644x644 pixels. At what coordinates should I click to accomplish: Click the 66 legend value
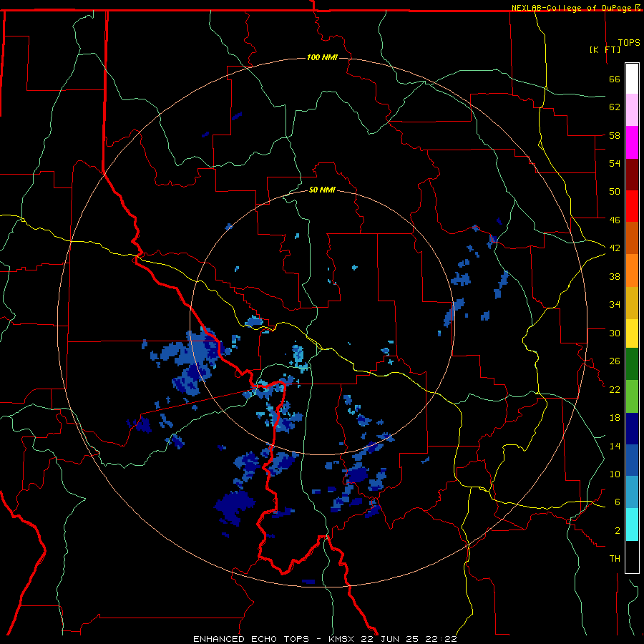click(615, 79)
